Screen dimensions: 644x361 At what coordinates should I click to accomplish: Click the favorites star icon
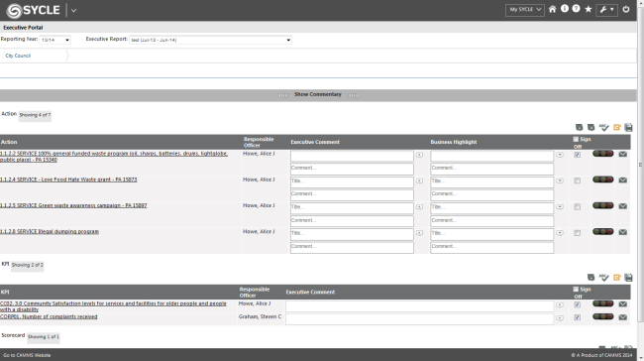point(589,9)
